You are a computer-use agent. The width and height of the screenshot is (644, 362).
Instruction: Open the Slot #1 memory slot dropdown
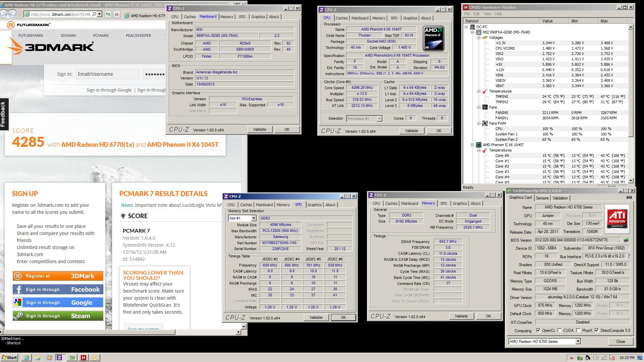pyautogui.click(x=254, y=218)
